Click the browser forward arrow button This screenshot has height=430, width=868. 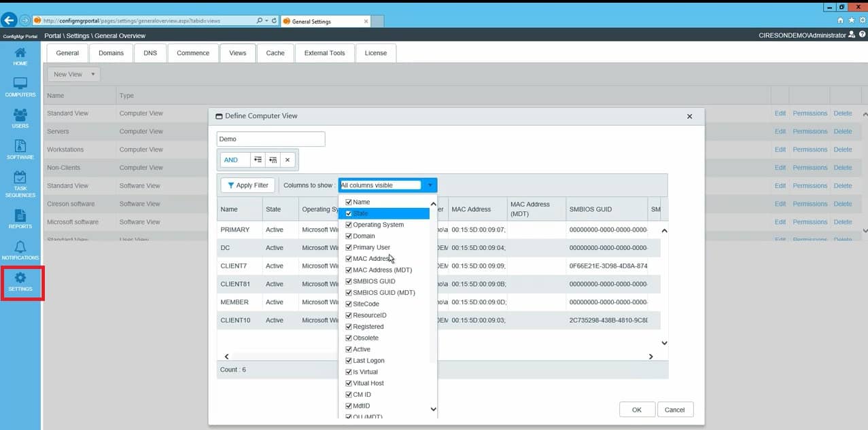(25, 20)
